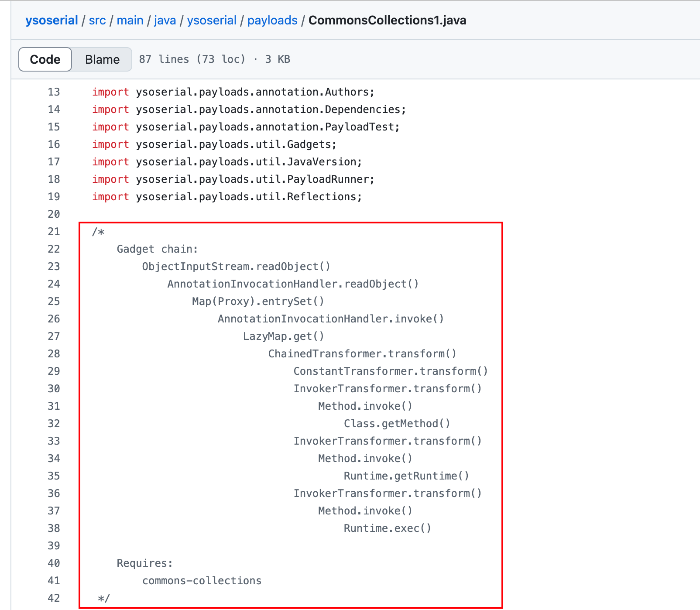Click AnnotationInvocationHandler.invoke() text

click(331, 319)
